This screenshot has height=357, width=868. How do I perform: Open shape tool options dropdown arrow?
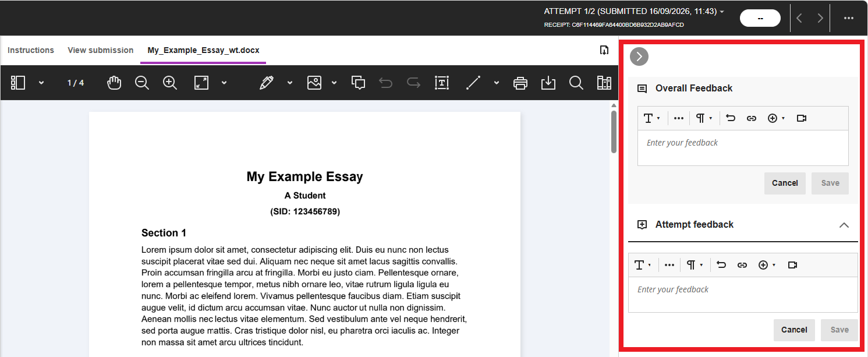click(x=497, y=83)
